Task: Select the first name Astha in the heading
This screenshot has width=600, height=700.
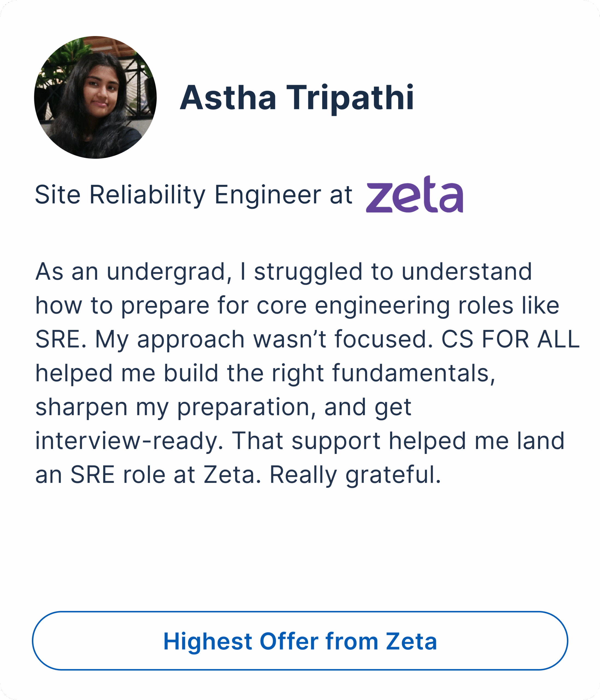Action: tap(228, 98)
